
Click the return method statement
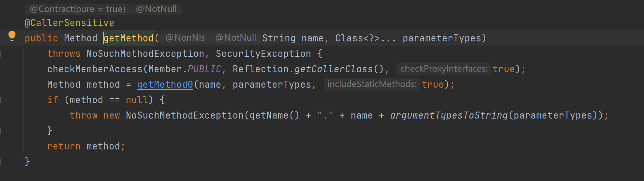click(x=86, y=146)
